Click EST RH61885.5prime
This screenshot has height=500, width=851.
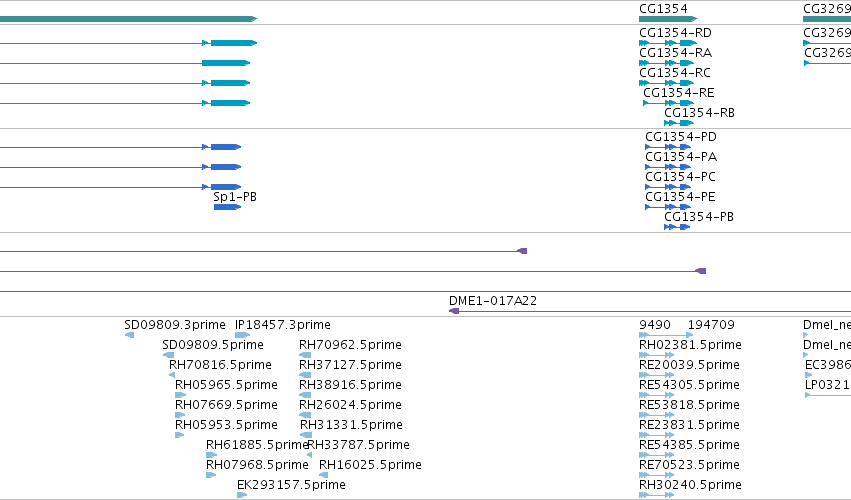click(x=257, y=445)
